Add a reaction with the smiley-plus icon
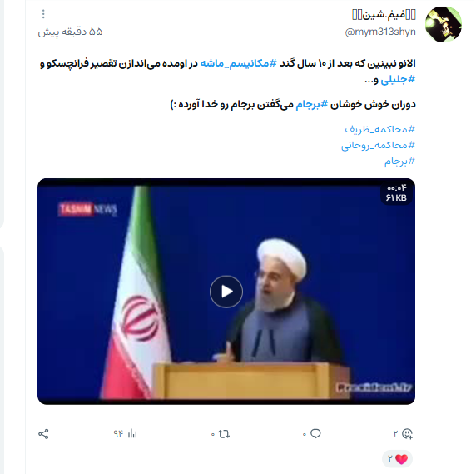The image size is (476, 474). (x=407, y=433)
